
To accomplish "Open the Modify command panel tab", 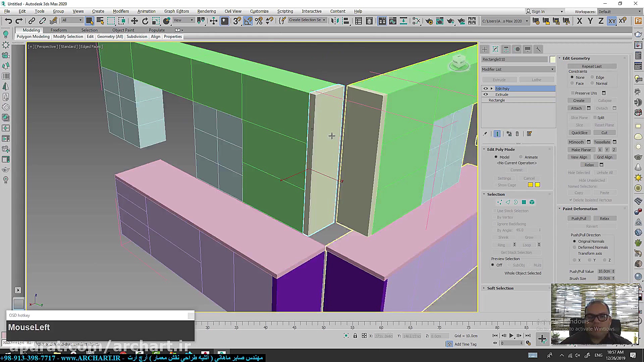I will [495, 49].
